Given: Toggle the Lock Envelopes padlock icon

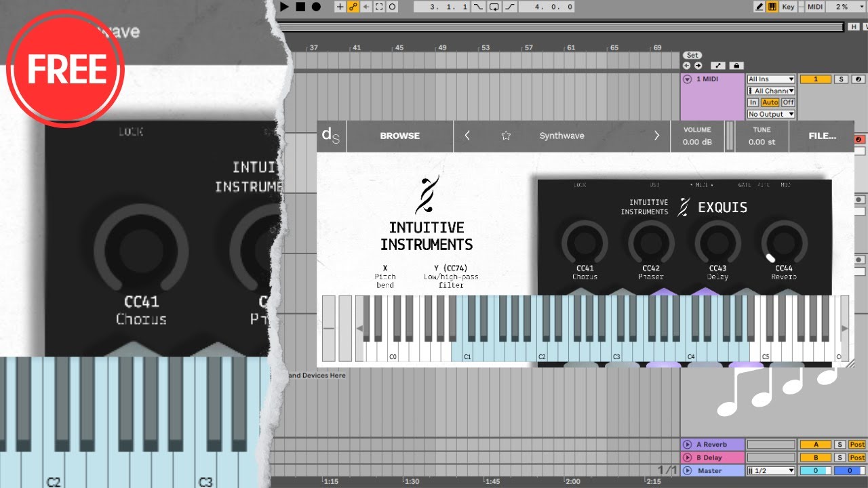Looking at the screenshot, I should (x=736, y=66).
